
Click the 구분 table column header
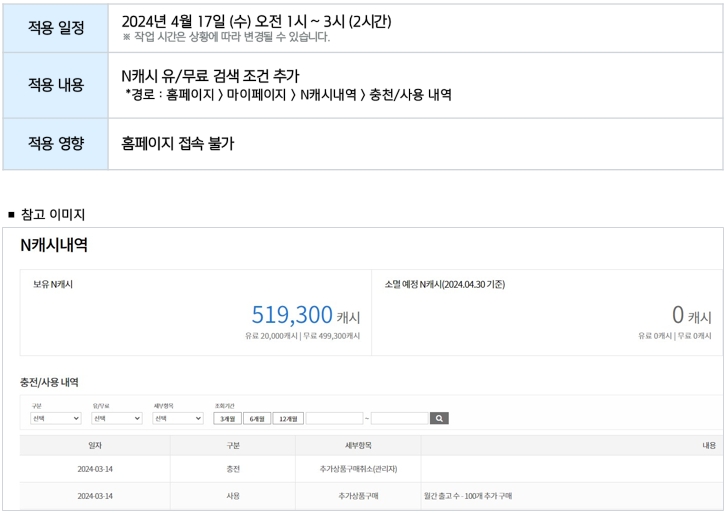233,446
